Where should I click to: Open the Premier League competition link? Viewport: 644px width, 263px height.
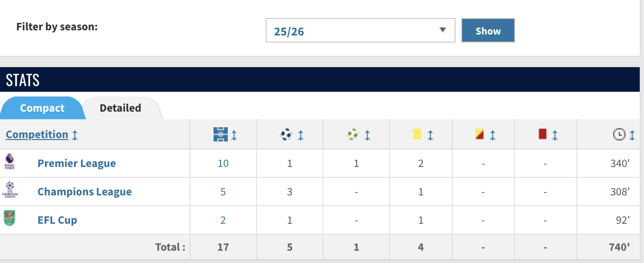(77, 164)
